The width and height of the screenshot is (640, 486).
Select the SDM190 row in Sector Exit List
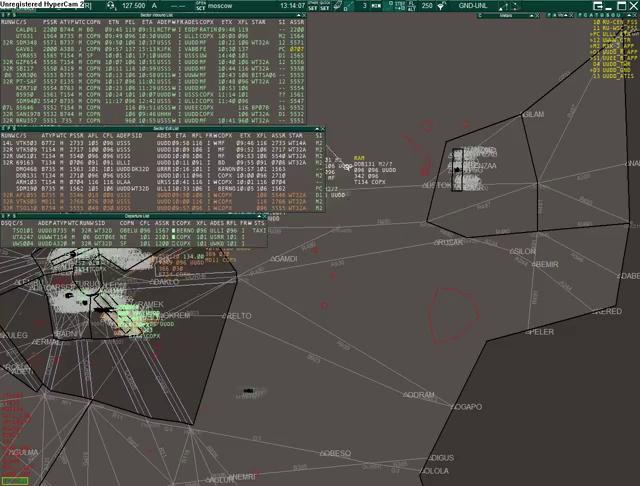click(162, 189)
